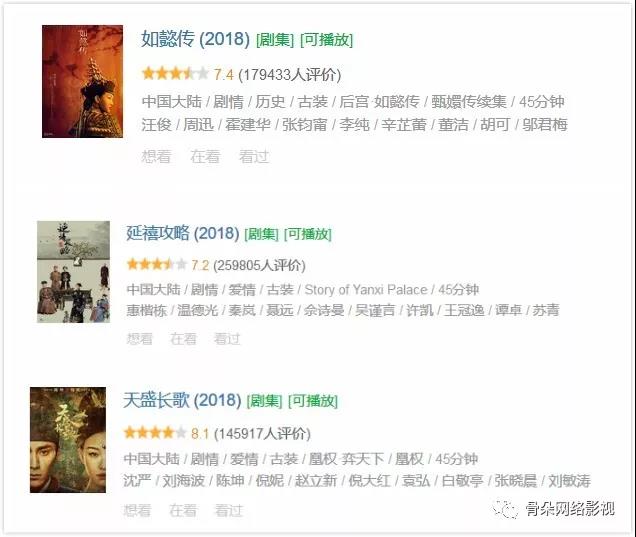636x537 pixels.
Task: Open the 延禧攻略 (2018) title link
Action: [183, 233]
